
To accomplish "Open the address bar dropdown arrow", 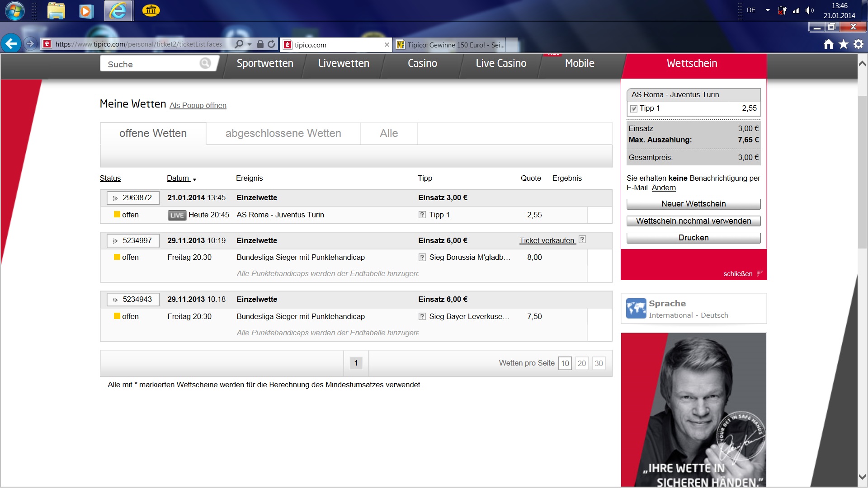I will point(250,44).
